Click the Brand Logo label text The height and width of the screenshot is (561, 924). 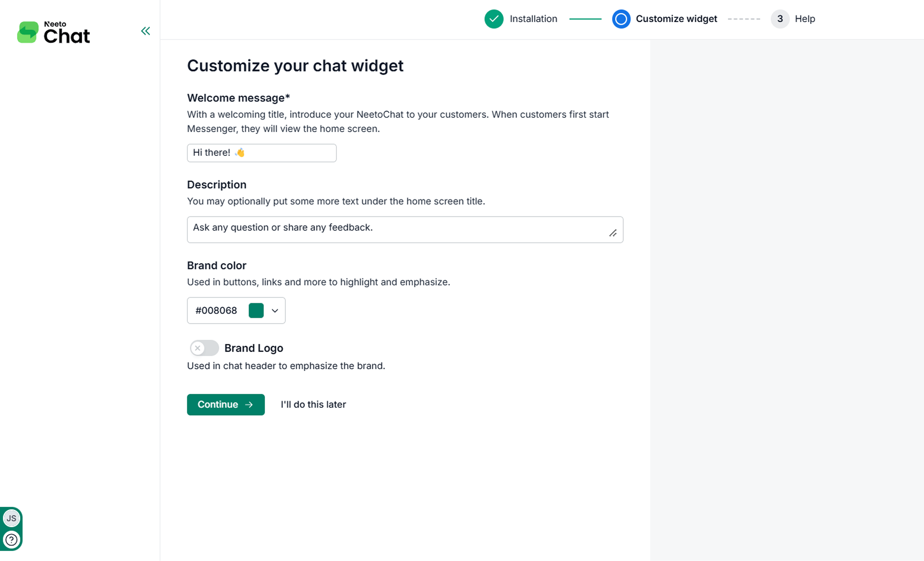click(x=253, y=348)
